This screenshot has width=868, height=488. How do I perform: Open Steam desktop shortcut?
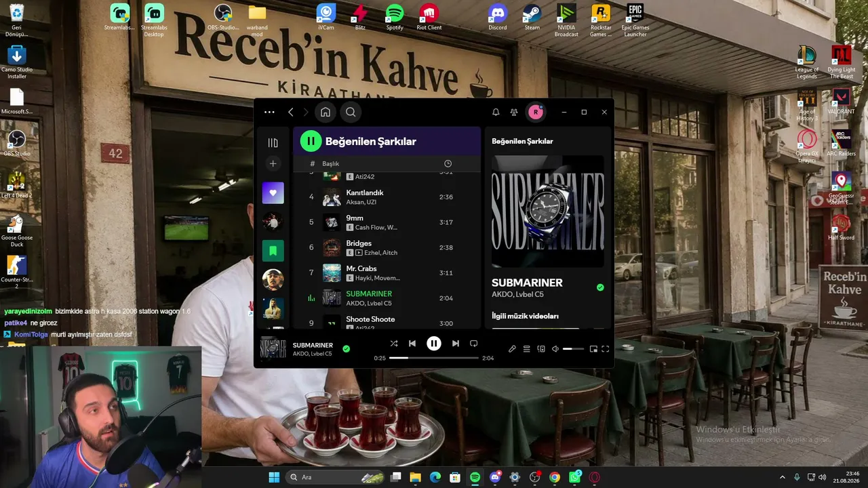(532, 18)
